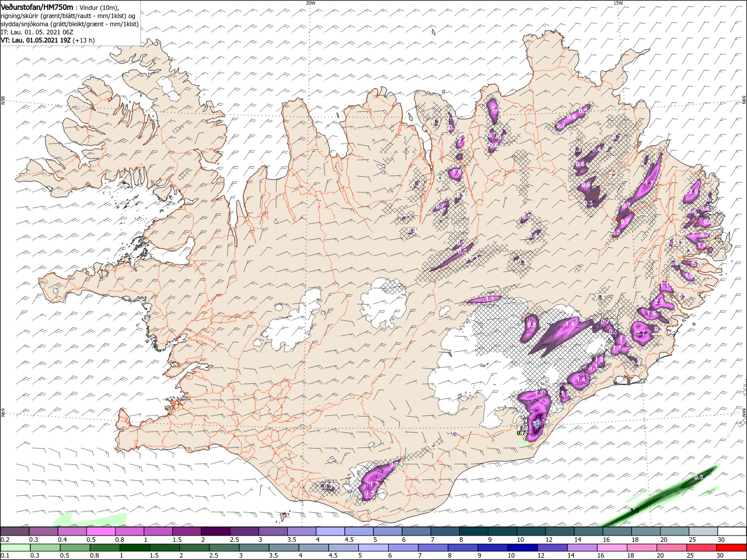
Task: Pick the white upper swatch labeled 30
Action: pos(731,531)
